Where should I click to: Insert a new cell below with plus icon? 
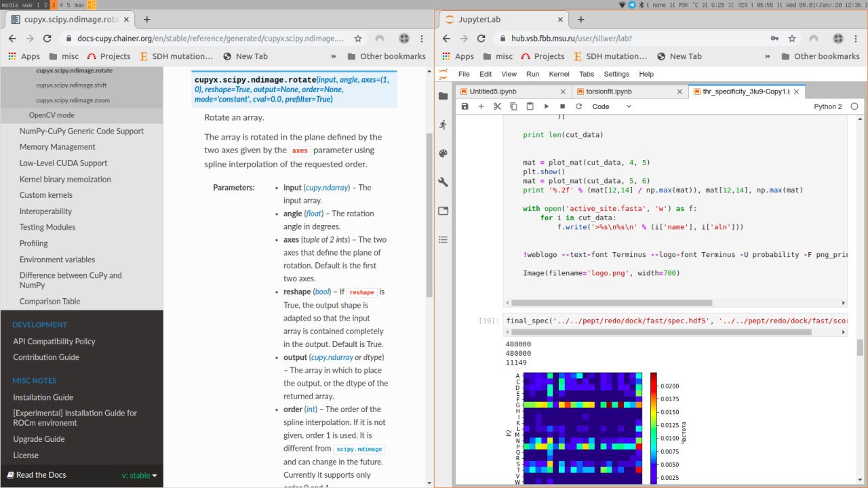(481, 106)
